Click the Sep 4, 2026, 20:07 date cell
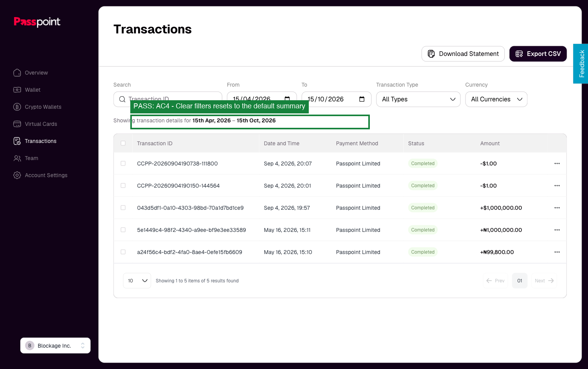 pos(288,164)
